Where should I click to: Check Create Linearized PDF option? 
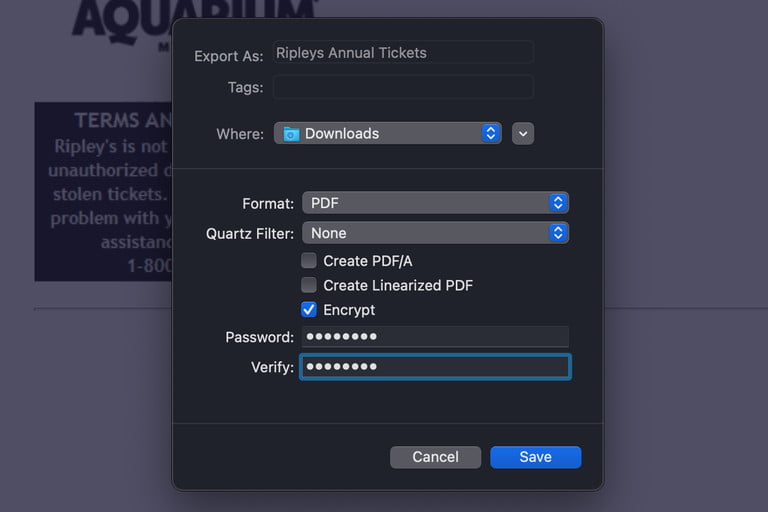click(x=309, y=285)
